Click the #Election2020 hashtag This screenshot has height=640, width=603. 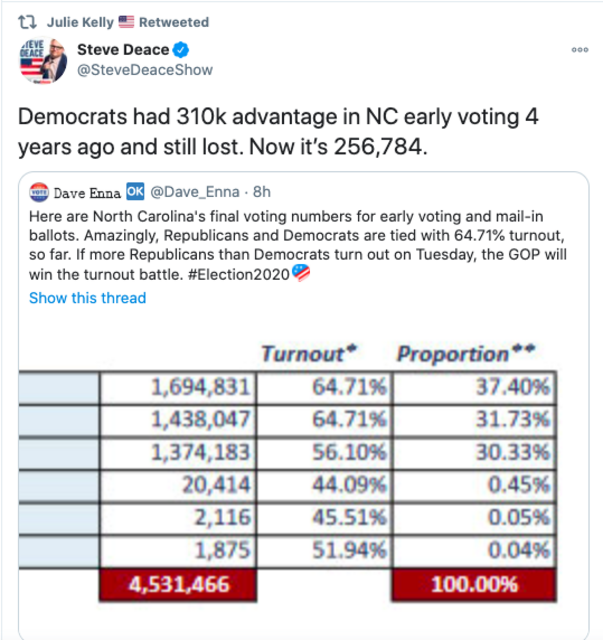(x=239, y=275)
